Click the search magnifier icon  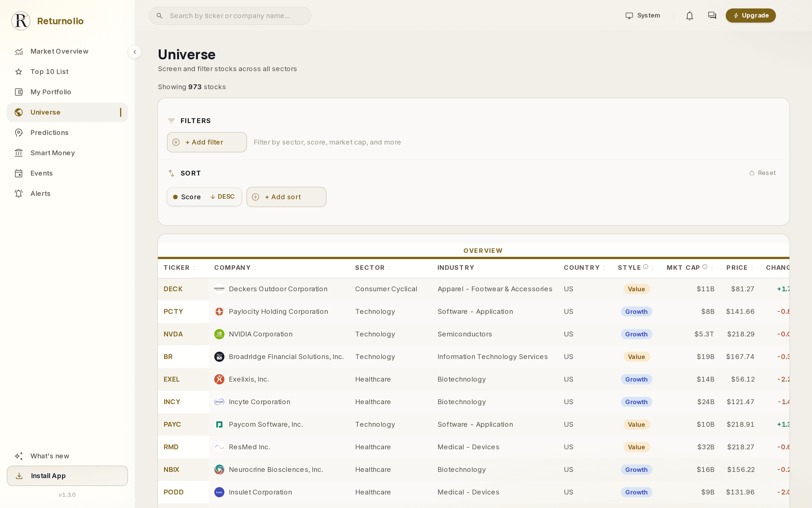point(159,16)
